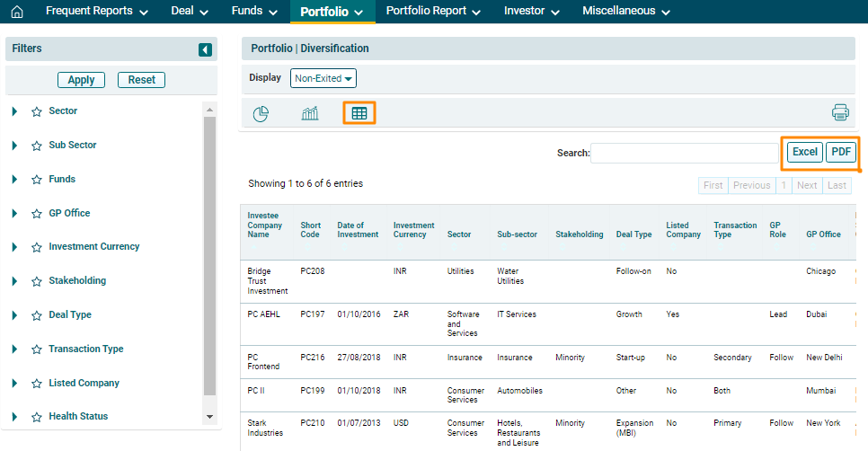Open the Frequent Reports menu
The image size is (868, 451).
tap(96, 12)
